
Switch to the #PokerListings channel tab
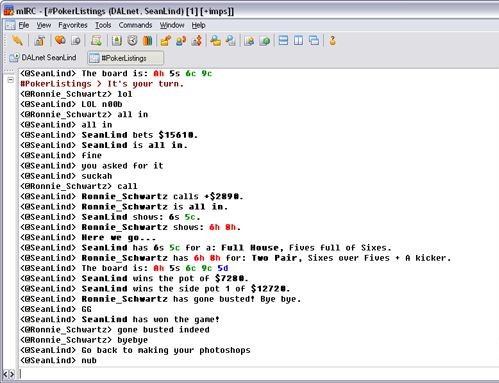point(125,58)
